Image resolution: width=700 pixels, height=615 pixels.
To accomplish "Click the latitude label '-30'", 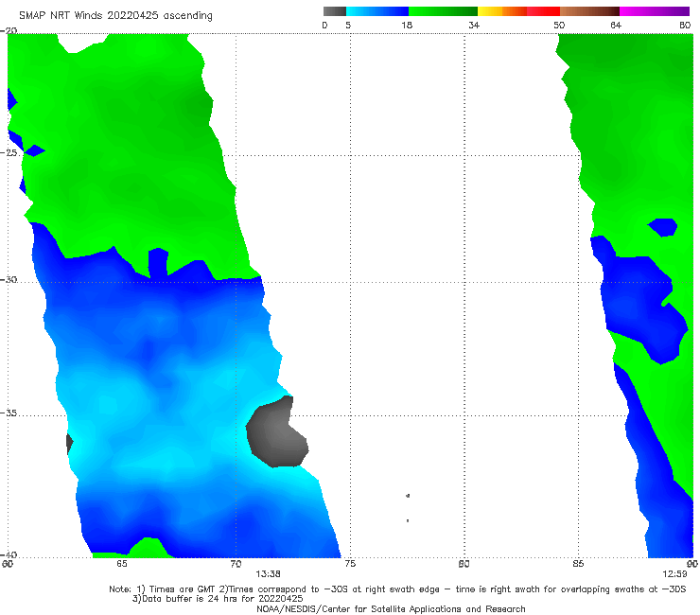I will click(9, 279).
